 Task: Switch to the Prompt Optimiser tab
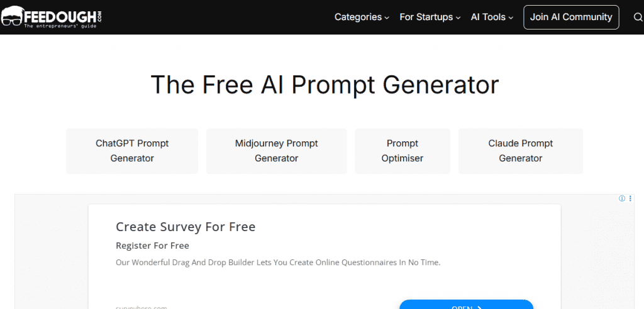point(402,151)
